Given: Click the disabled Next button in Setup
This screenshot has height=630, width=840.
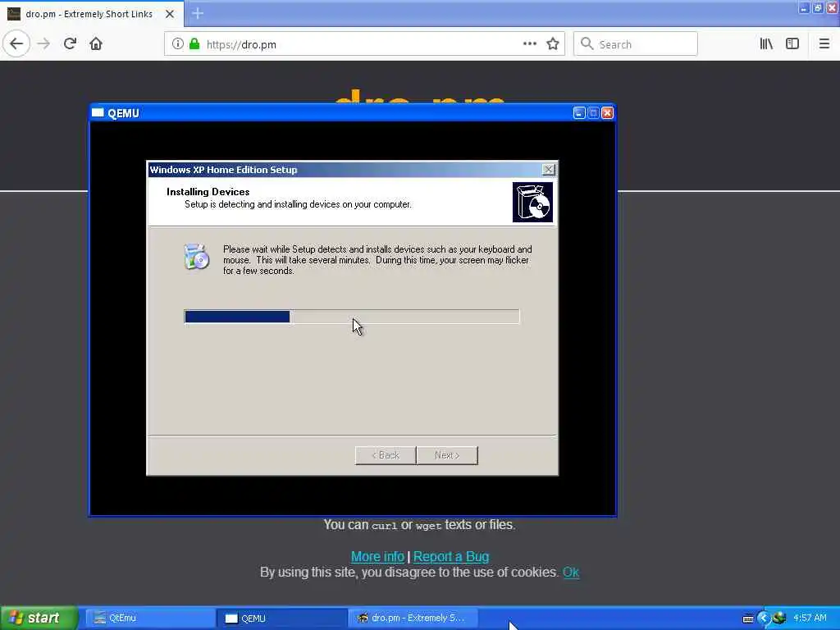Looking at the screenshot, I should [447, 455].
